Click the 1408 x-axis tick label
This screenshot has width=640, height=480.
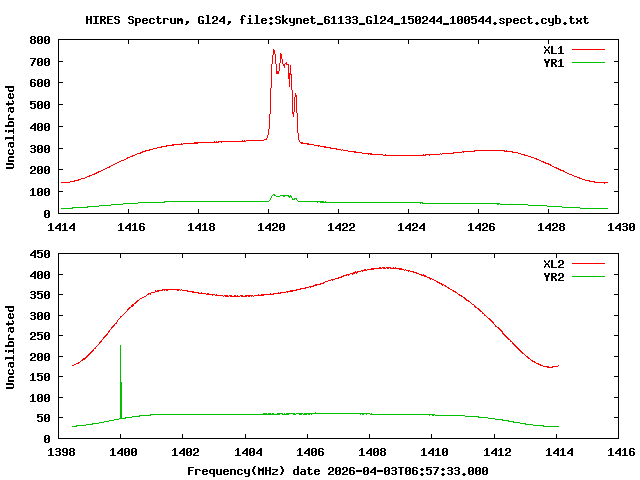[x=372, y=452]
